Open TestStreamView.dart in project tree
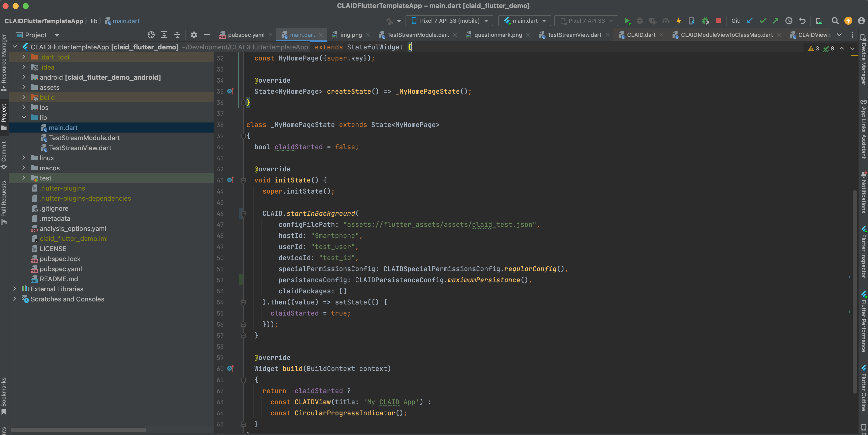Viewport: 868px width, 435px height. coord(80,148)
